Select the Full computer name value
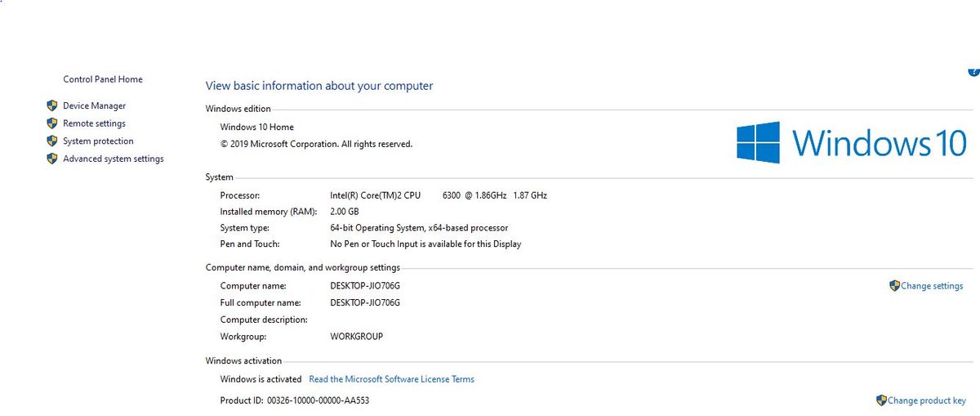The width and height of the screenshot is (980, 416). 365,302
